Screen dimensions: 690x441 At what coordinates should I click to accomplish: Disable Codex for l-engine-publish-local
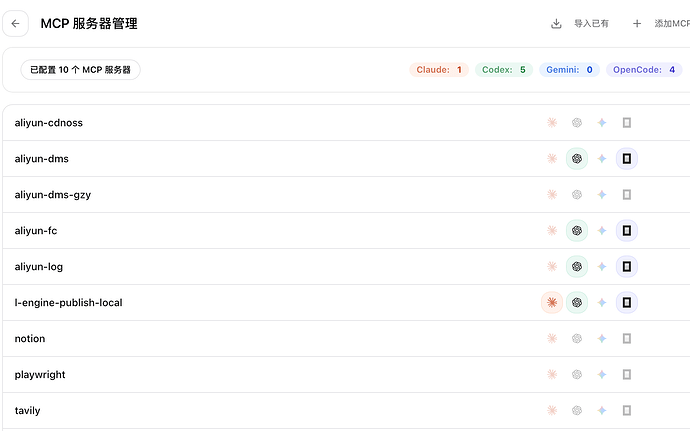pos(577,303)
